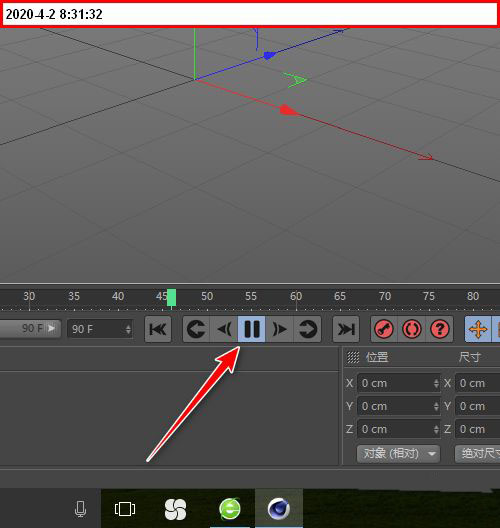The image size is (500, 528).
Task: Click the red X axis arrow handle
Action: coord(289,110)
